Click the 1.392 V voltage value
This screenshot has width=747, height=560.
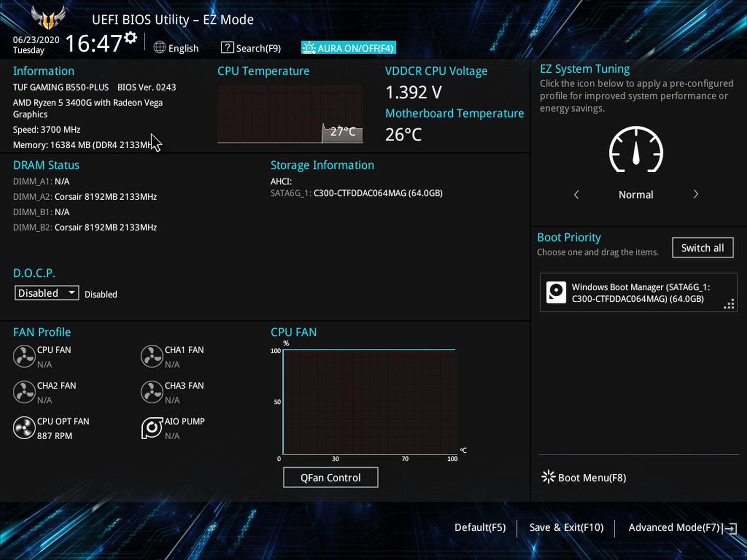[413, 92]
